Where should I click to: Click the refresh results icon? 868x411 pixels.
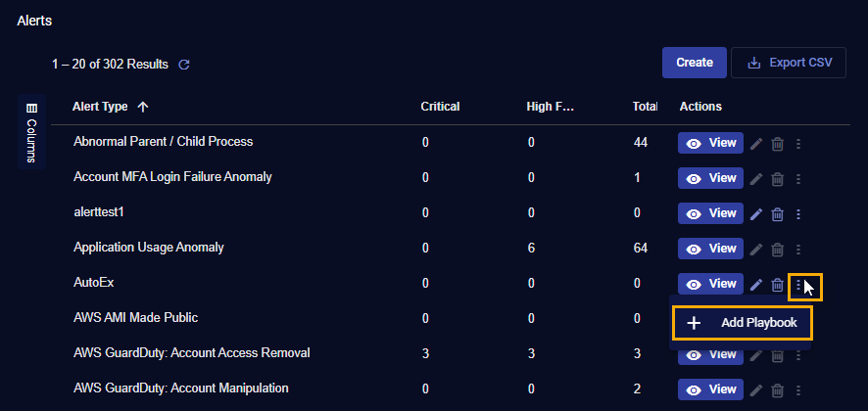[x=183, y=65]
